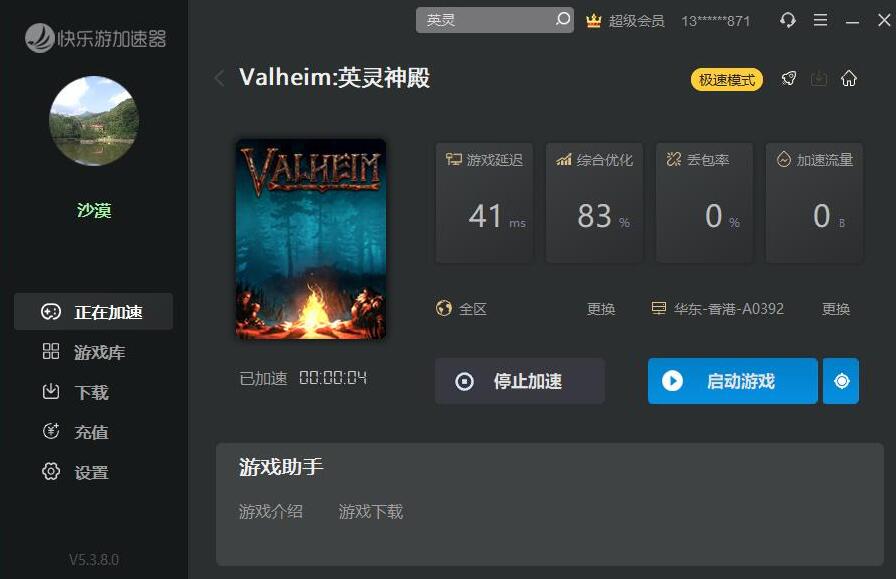Click the target icon beside 启动游戏
Screen dimensions: 896x579
pos(841,381)
